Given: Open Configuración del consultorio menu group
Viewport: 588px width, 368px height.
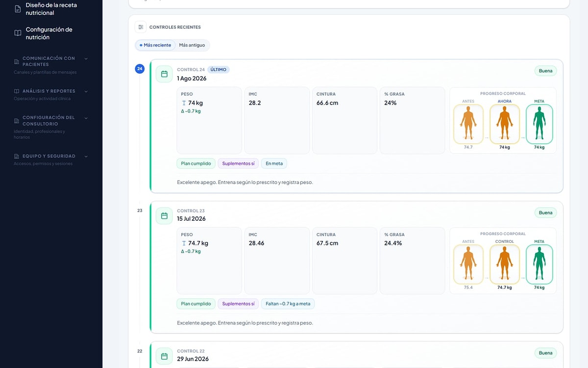Looking at the screenshot, I should (51, 127).
